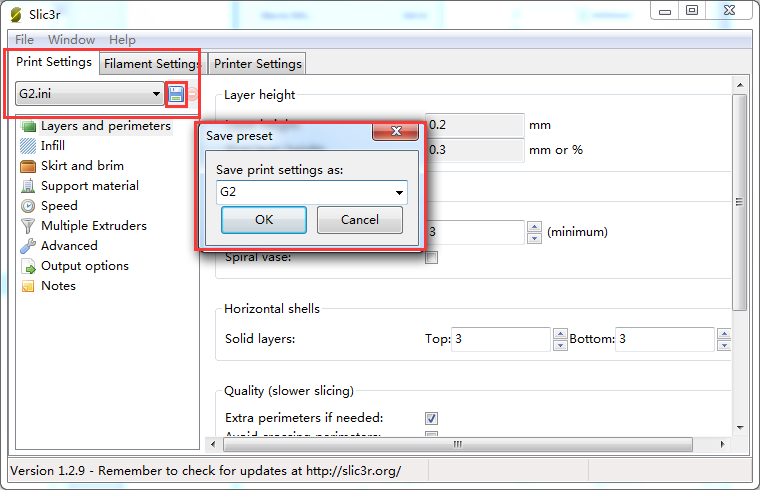Increase Top solid layers value

coord(560,333)
